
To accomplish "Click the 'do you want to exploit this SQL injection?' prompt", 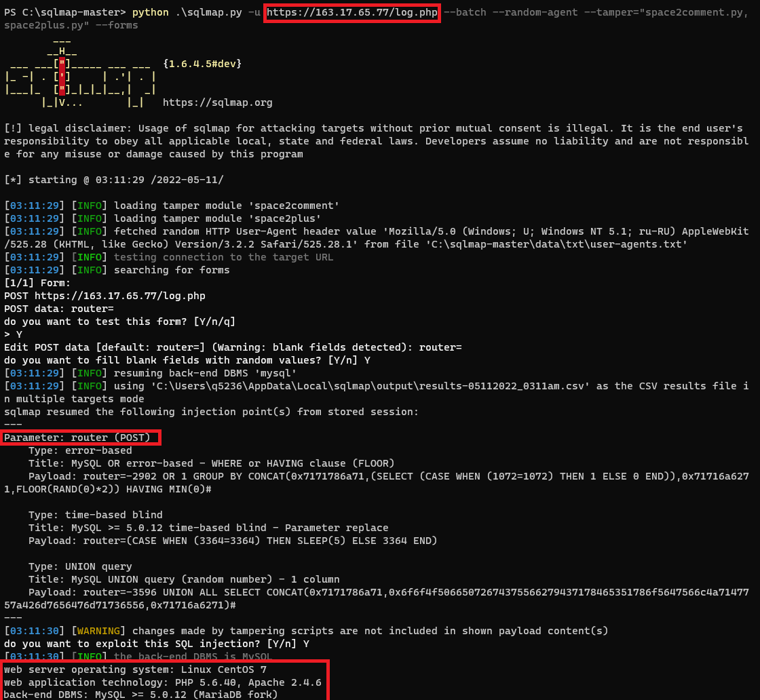I will coord(157,643).
